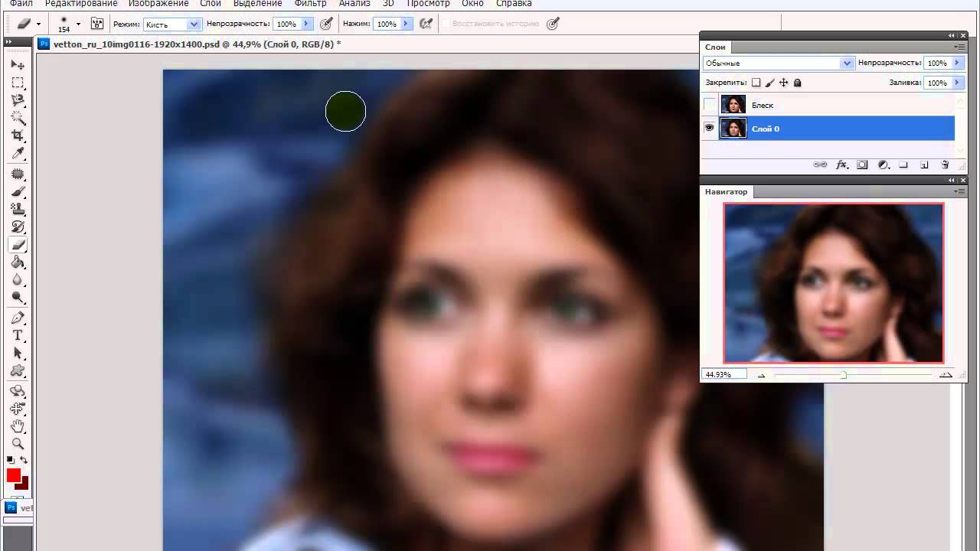Select the Eraser tool in toolbox

pos(18,245)
